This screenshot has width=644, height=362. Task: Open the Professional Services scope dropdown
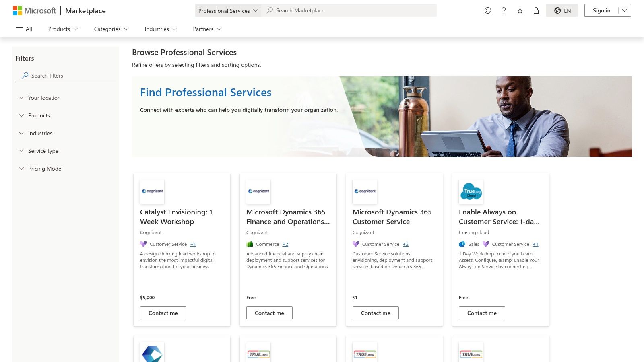pyautogui.click(x=228, y=11)
